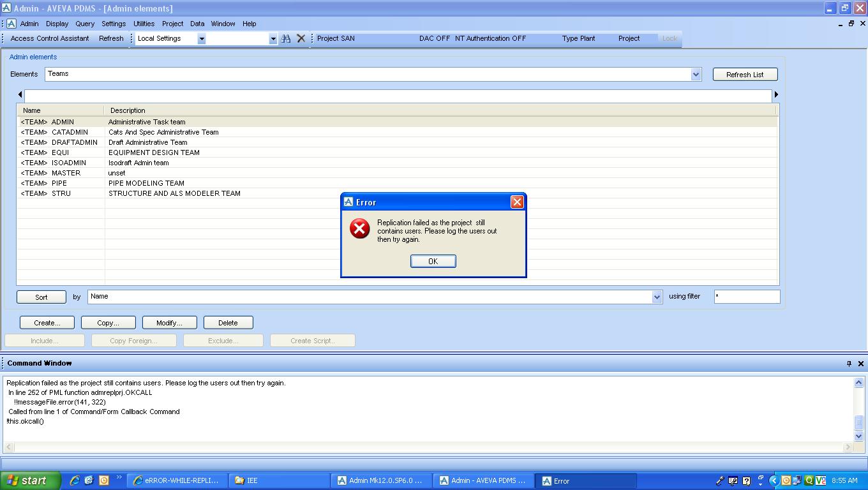Viewport: 868px width, 490px height.
Task: Close the Error dialog with red X
Action: [x=517, y=202]
